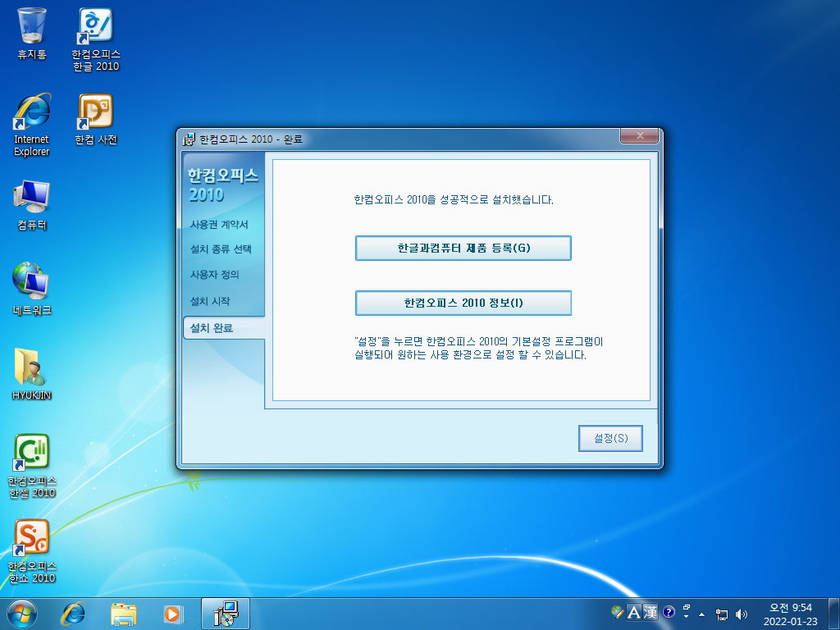Viewport: 840px width, 630px height.
Task: Select 설치 종류 선택 step in sidebar
Action: 221,249
